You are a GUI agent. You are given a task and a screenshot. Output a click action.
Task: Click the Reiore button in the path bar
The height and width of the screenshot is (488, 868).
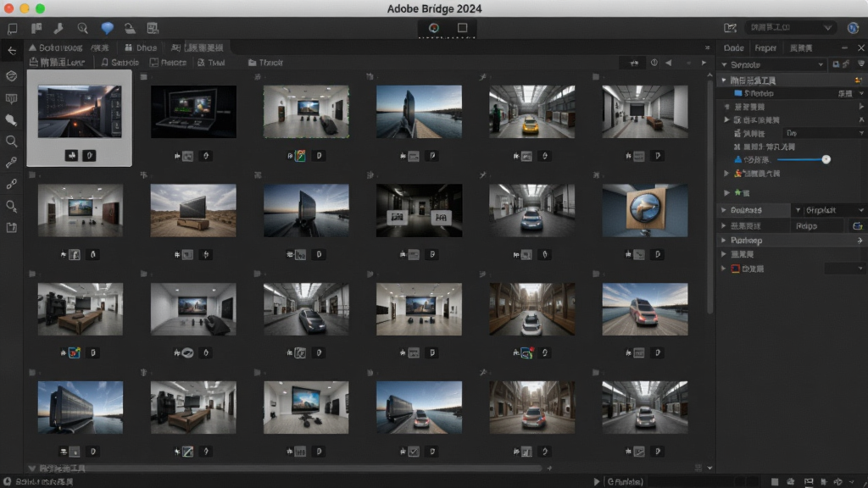coord(169,63)
